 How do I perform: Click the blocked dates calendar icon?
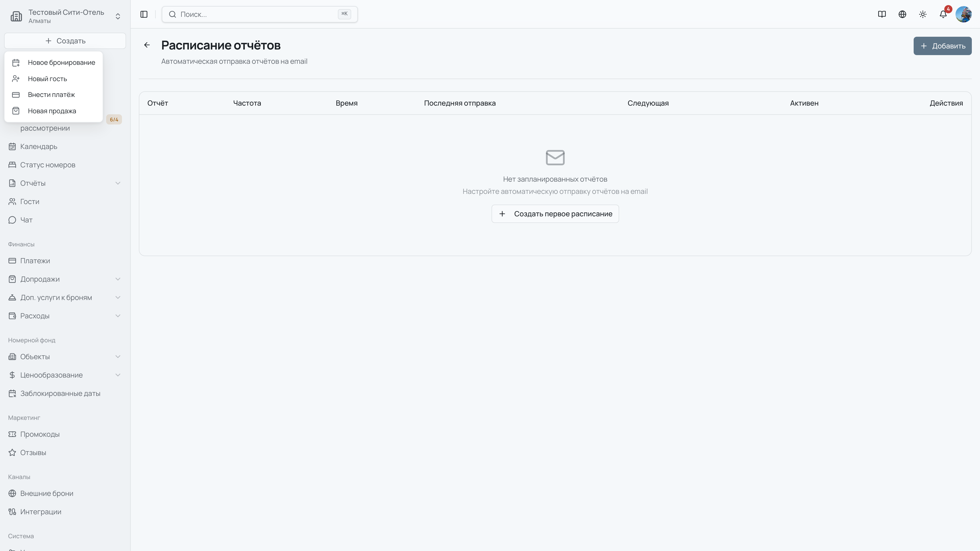click(x=12, y=393)
